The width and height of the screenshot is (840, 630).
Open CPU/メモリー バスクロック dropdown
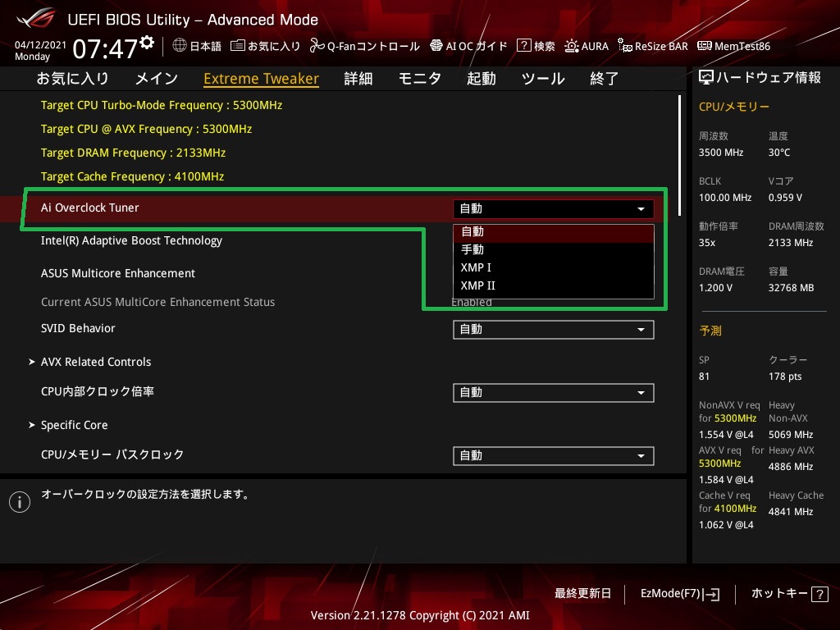pos(554,456)
